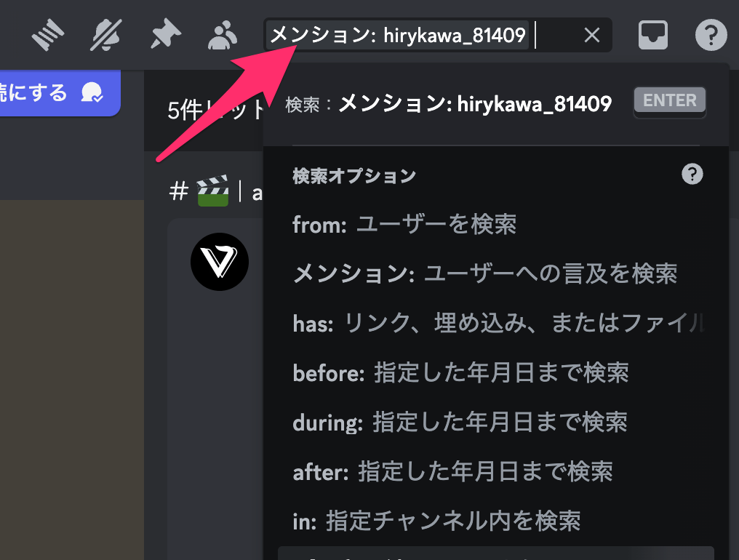Viewport: 739px width, 560px height.
Task: Select the 'in:' channel search option
Action: [x=496, y=521]
